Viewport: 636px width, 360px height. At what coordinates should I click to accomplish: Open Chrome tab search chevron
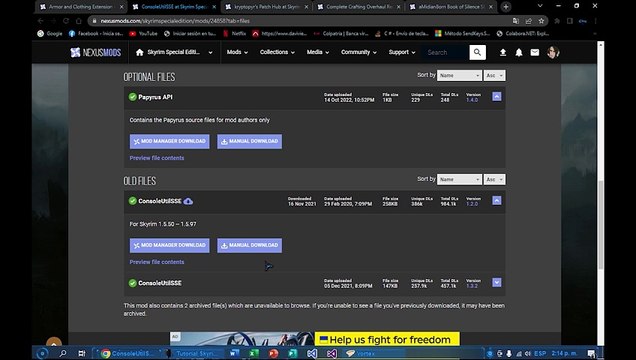click(540, 6)
